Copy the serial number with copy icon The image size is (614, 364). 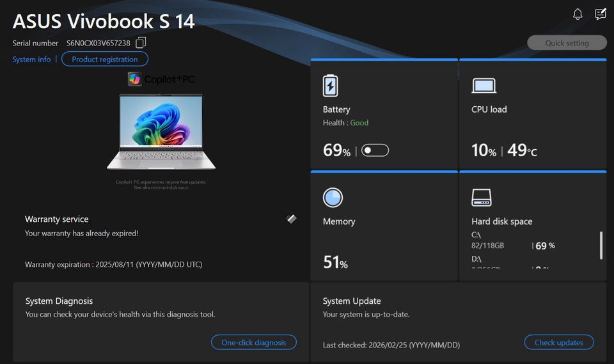click(141, 43)
